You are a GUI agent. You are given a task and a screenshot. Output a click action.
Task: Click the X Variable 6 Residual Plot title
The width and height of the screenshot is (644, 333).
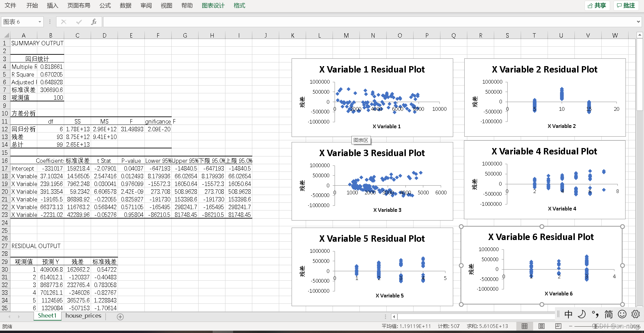541,237
